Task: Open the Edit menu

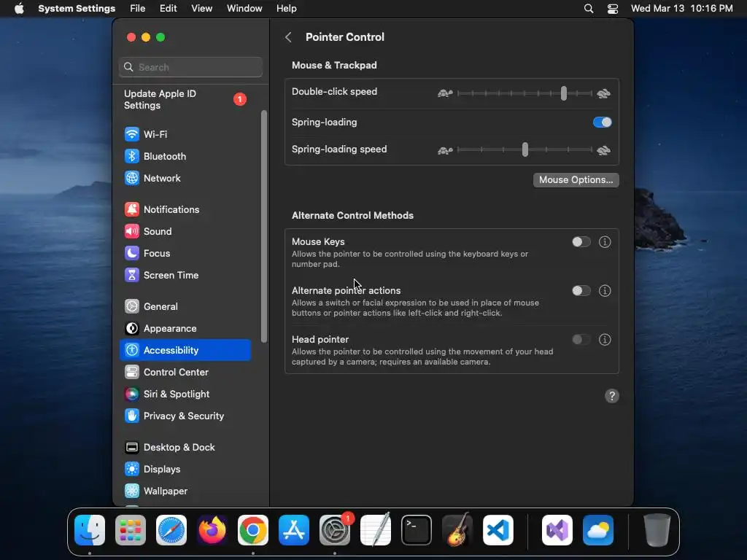Action: (x=169, y=9)
